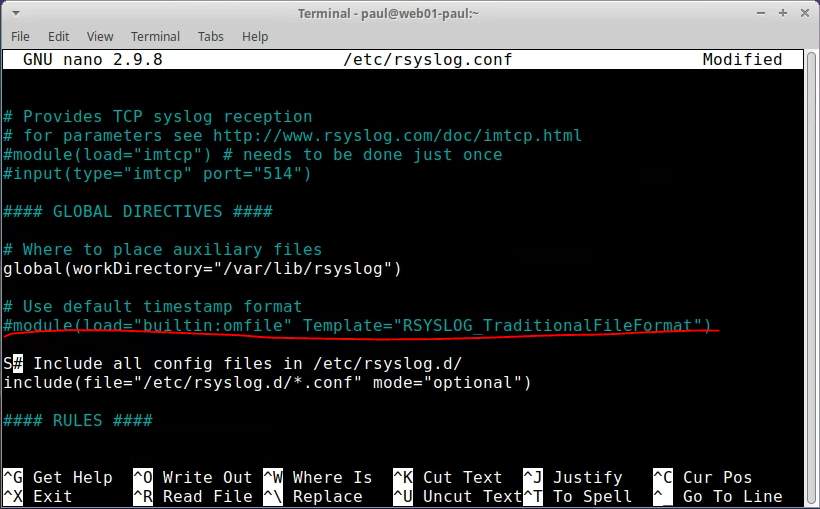Click the underlined #module(load="builtin:omfile" line
Screen dimensions: 820x509
point(356,326)
